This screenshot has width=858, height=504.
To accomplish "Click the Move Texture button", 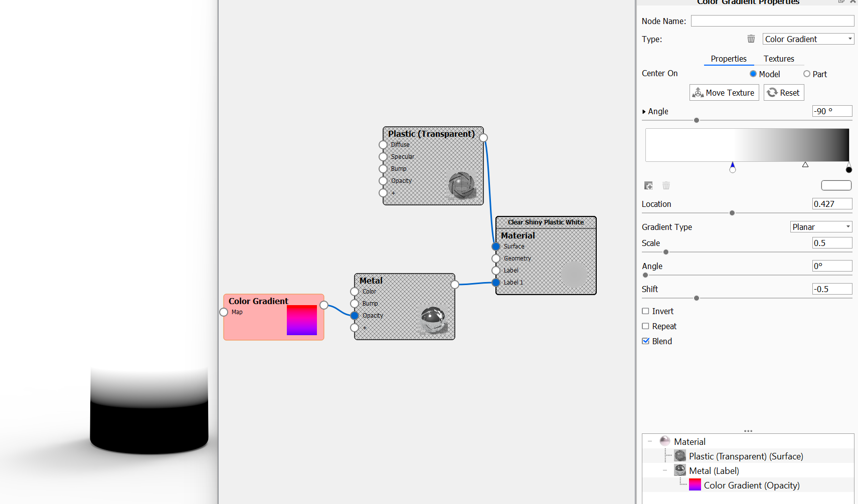I will (724, 93).
